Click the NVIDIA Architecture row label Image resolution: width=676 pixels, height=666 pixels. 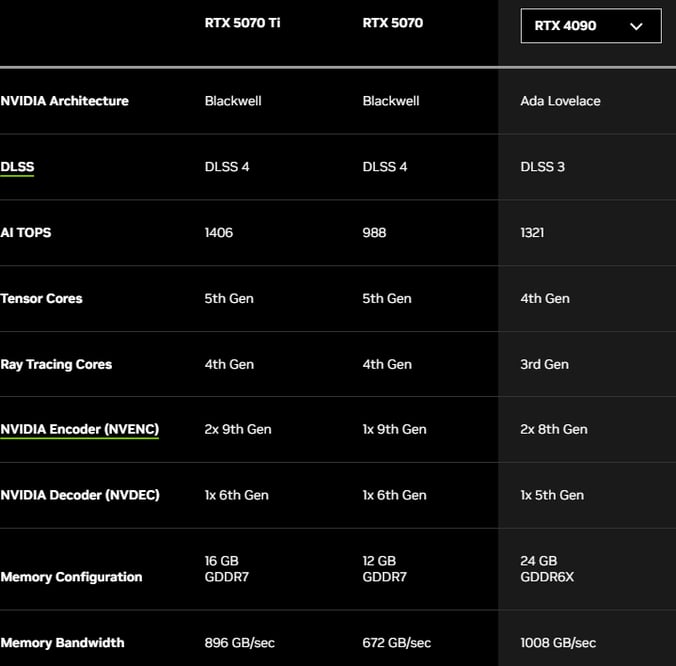[65, 101]
